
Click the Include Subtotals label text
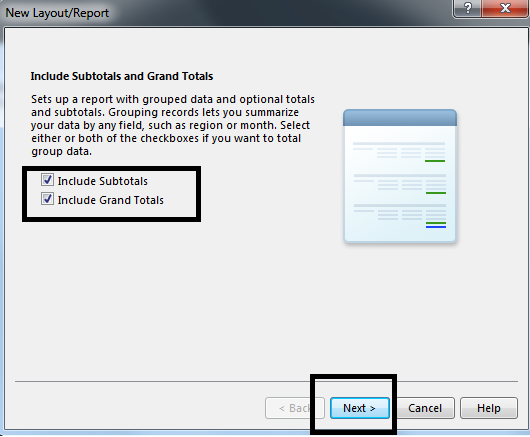pyautogui.click(x=102, y=181)
